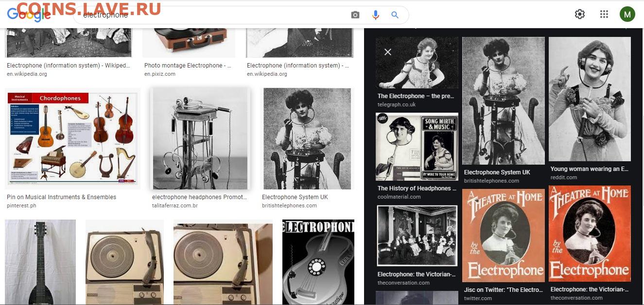Viewport: 644px width, 305px height.
Task: Click the blue magnifier search button
Action: [x=395, y=15]
